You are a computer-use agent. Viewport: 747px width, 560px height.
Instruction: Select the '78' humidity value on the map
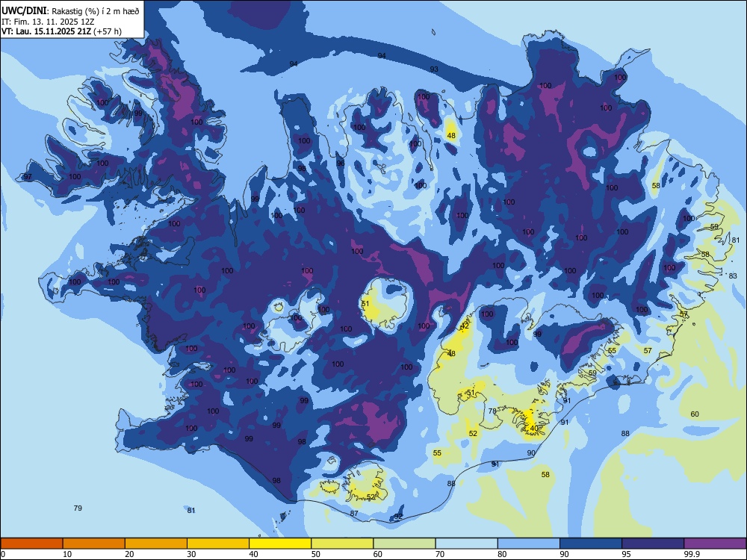pos(492,411)
